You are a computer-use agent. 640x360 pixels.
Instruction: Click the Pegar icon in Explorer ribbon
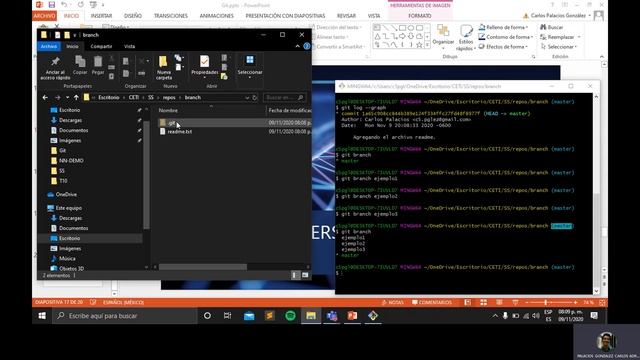(98, 65)
